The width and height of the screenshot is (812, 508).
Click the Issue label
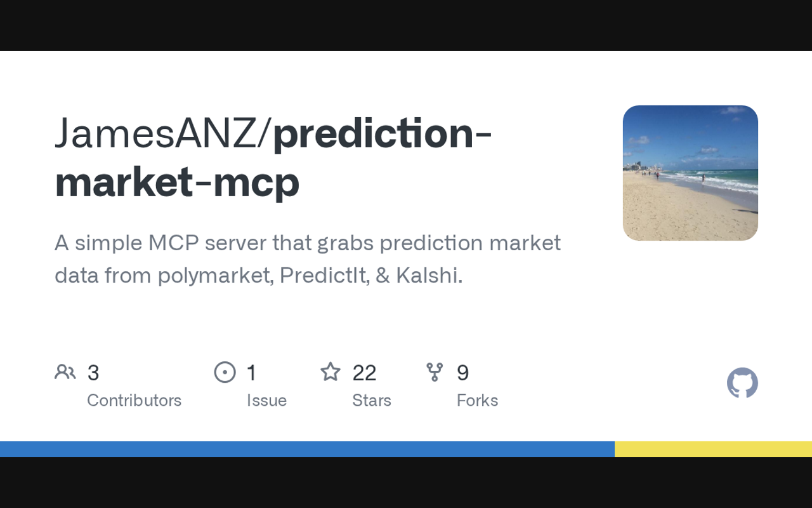click(266, 401)
